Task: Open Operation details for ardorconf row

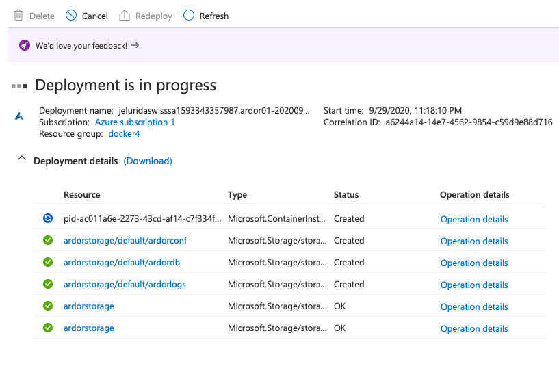Action: tap(474, 241)
